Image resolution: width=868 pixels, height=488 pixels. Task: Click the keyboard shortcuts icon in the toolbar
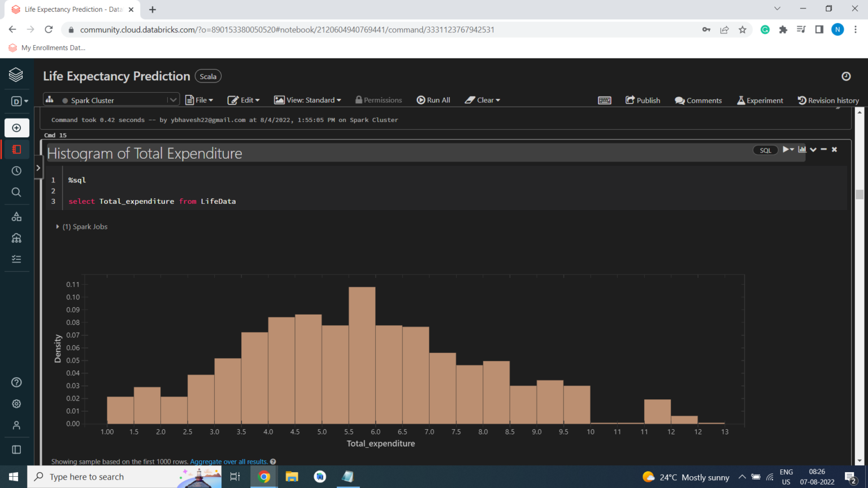tap(604, 100)
